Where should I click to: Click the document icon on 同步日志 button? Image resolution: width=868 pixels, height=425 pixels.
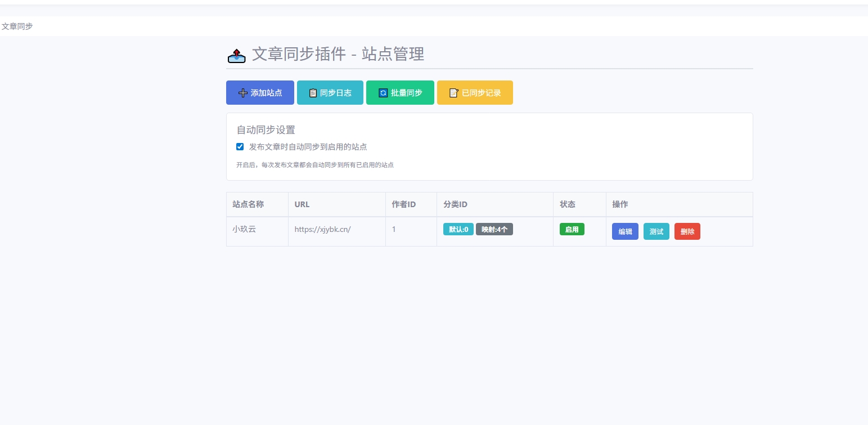coord(313,92)
